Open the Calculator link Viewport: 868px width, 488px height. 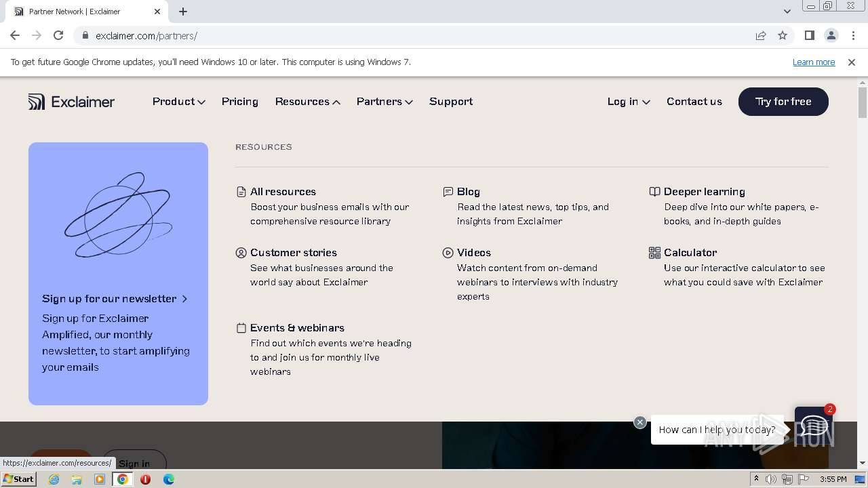pos(690,253)
